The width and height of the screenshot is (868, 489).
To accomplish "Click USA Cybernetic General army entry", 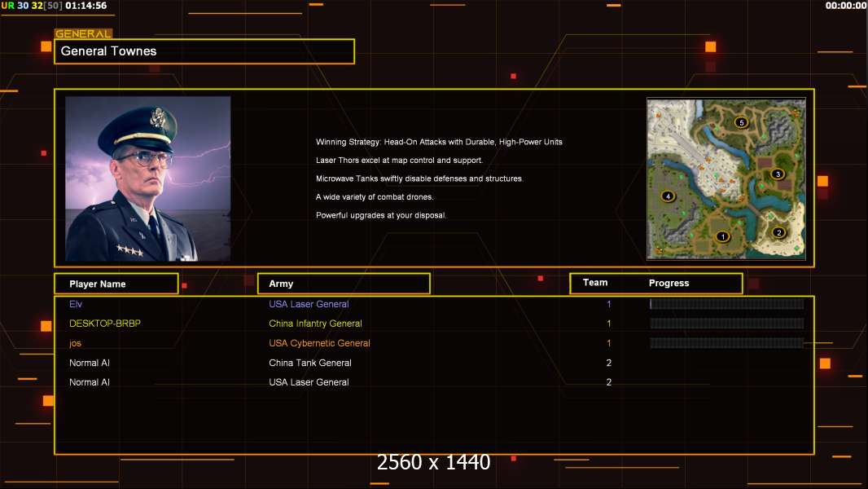I will 319,343.
